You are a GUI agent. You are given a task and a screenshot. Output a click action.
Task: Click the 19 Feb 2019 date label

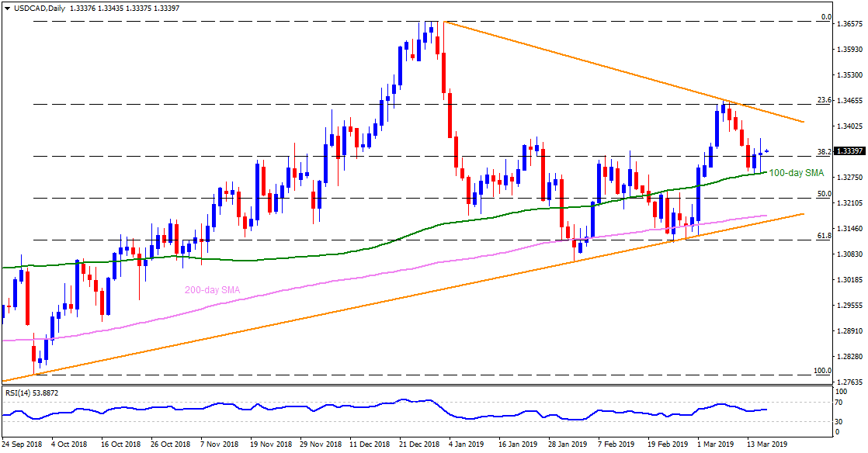668,444
